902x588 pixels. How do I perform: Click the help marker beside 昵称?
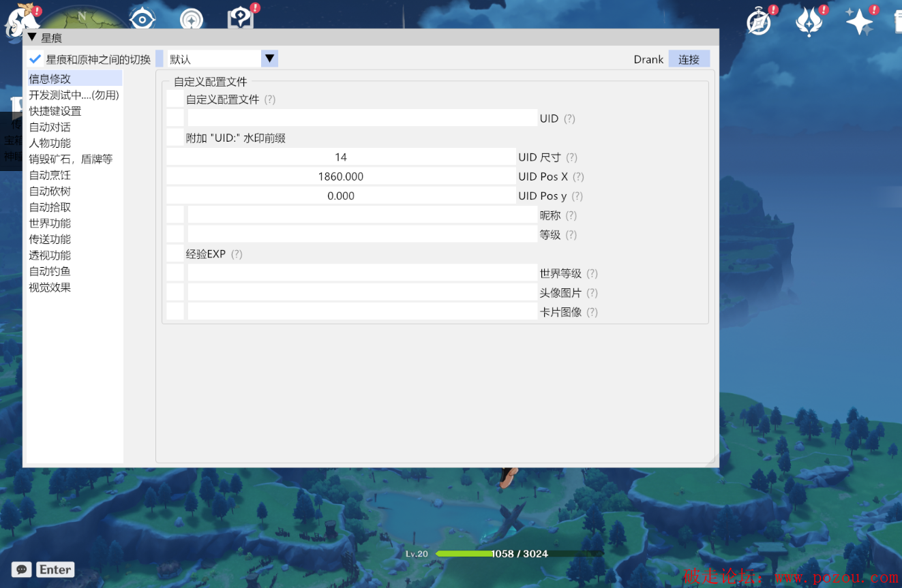pyautogui.click(x=571, y=215)
